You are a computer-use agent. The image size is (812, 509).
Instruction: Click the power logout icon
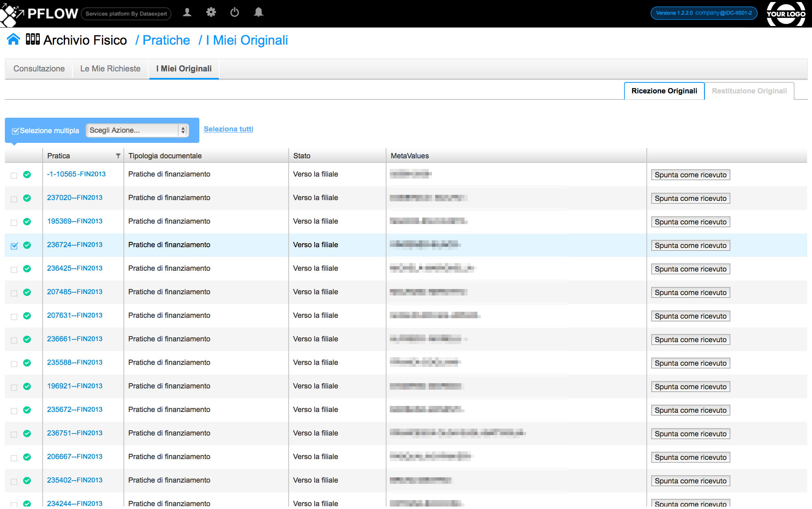pos(235,13)
